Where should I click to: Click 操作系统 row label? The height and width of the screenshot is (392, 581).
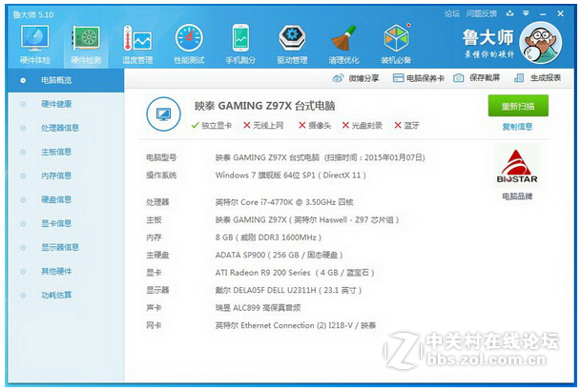tap(161, 175)
